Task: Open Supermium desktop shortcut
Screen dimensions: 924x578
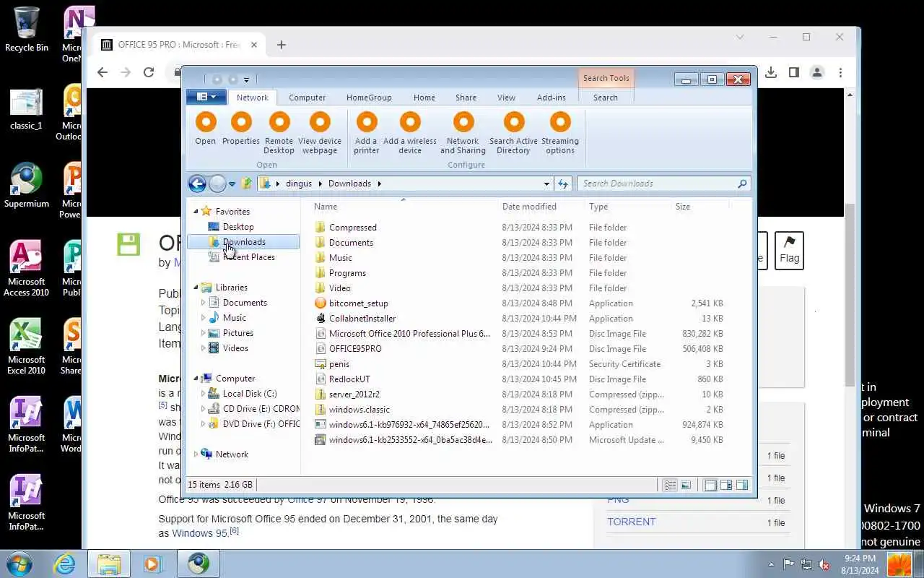Action: [27, 186]
